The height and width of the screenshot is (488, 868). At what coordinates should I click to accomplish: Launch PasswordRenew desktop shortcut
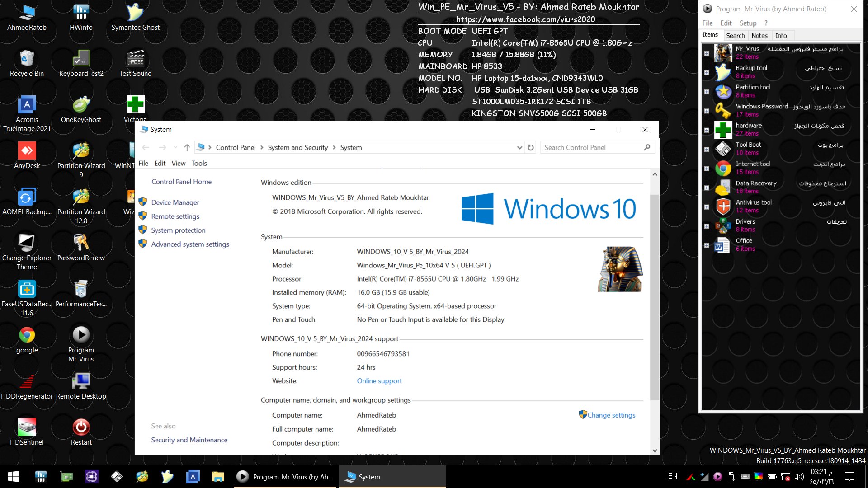pos(81,248)
